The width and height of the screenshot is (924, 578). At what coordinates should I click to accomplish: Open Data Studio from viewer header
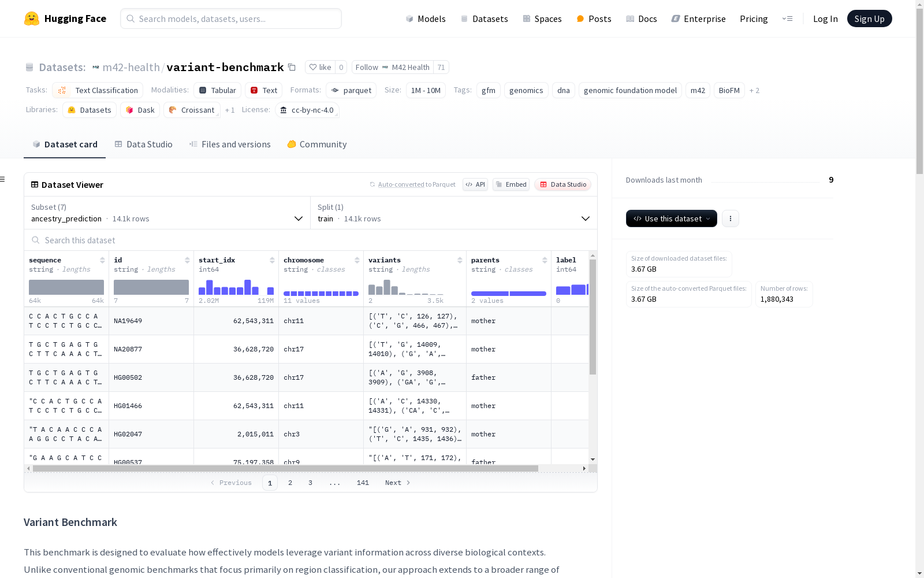(x=562, y=184)
